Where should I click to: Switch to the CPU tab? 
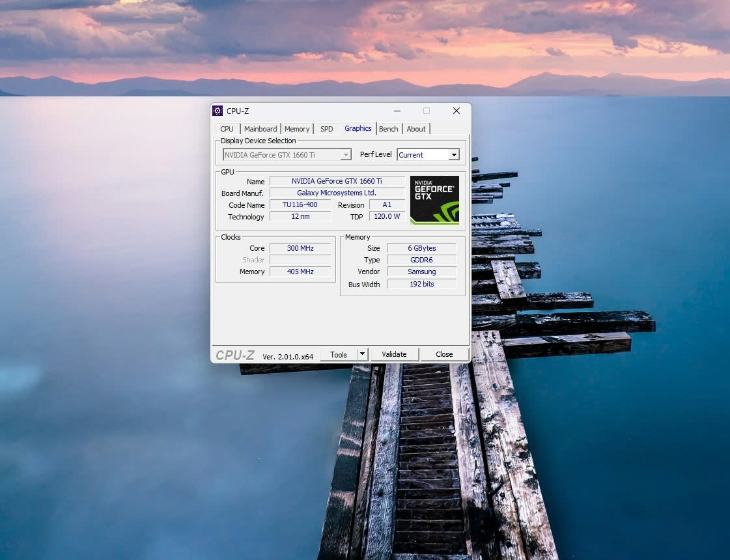(x=227, y=129)
